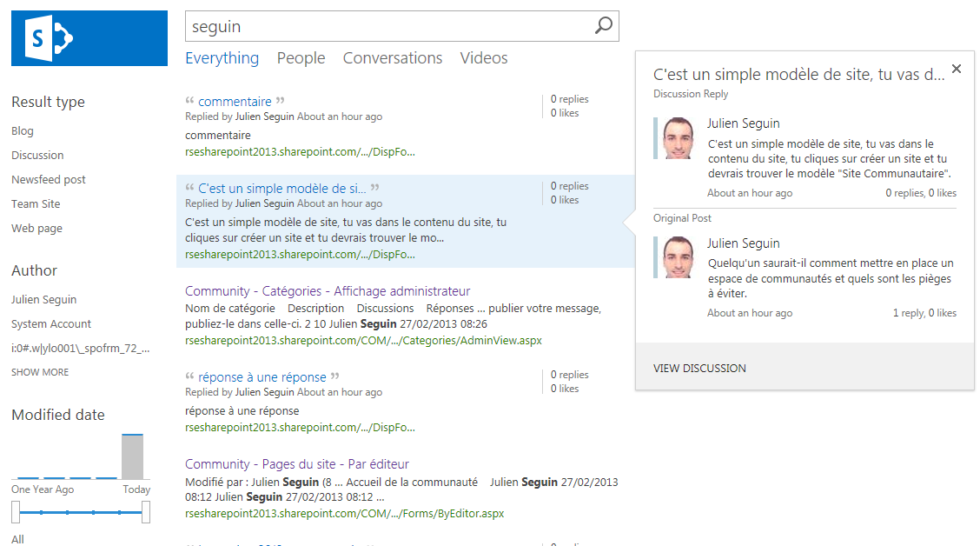Click the left handle of date slider
The image size is (980, 546).
pyautogui.click(x=16, y=512)
